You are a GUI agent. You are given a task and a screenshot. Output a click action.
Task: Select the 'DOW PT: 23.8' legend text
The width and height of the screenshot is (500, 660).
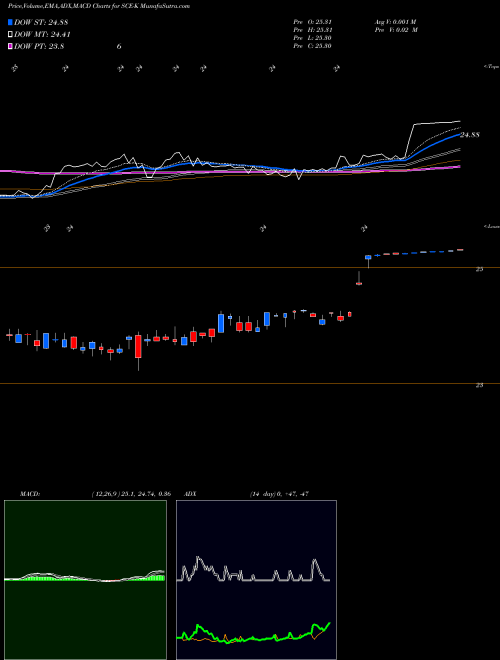[39, 47]
